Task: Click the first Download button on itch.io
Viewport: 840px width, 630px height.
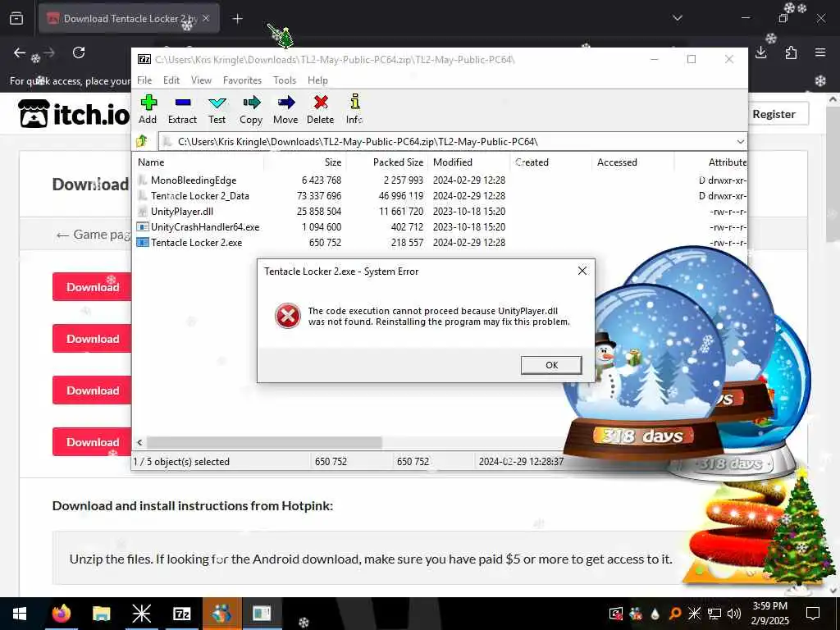Action: [93, 287]
